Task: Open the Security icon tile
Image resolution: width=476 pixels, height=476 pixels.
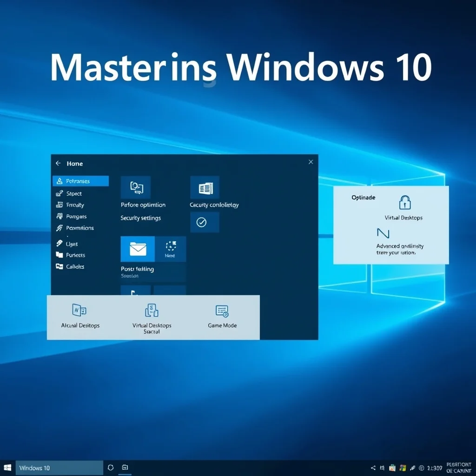Action: pyautogui.click(x=205, y=188)
